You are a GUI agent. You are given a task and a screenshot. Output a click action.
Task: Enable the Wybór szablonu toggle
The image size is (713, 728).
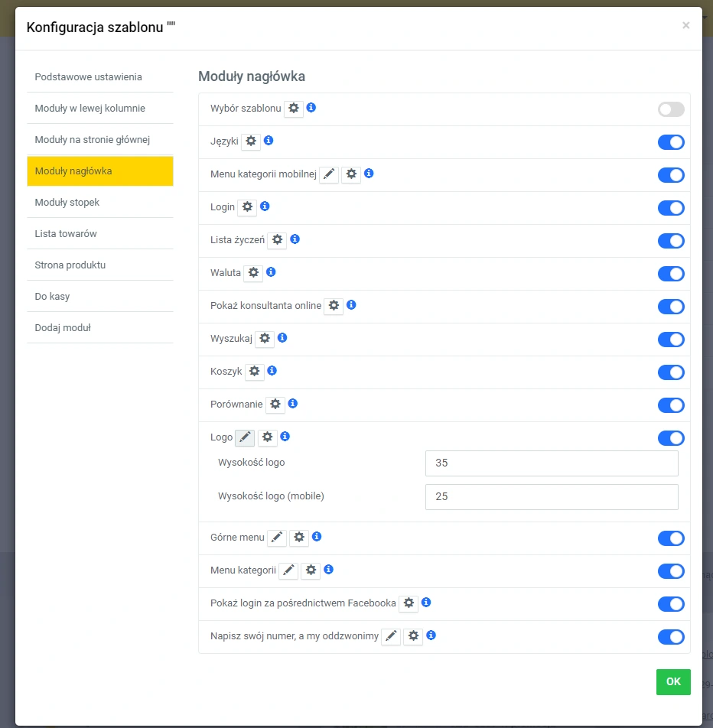click(x=671, y=109)
